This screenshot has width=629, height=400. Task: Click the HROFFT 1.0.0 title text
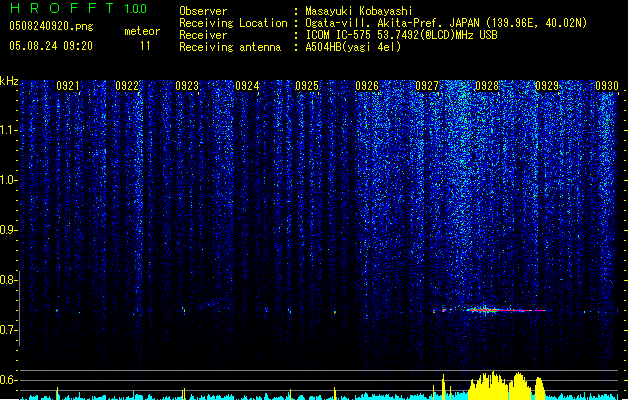click(x=79, y=8)
